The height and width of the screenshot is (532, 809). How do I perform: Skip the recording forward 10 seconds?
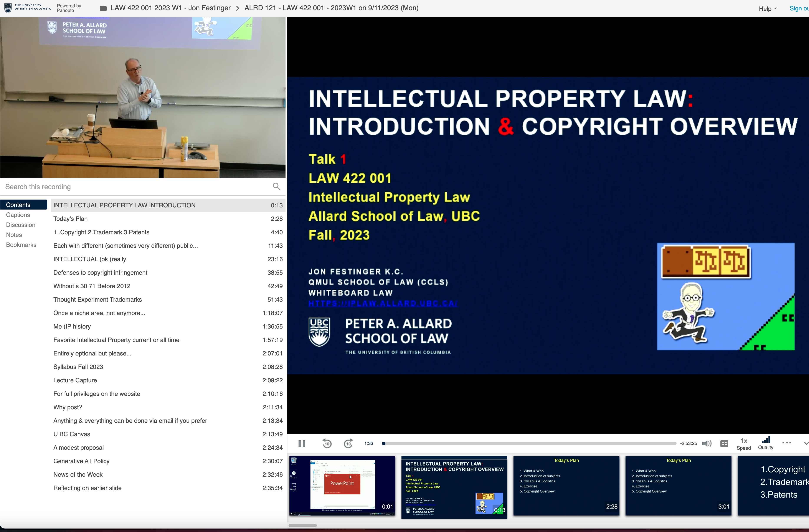[348, 443]
